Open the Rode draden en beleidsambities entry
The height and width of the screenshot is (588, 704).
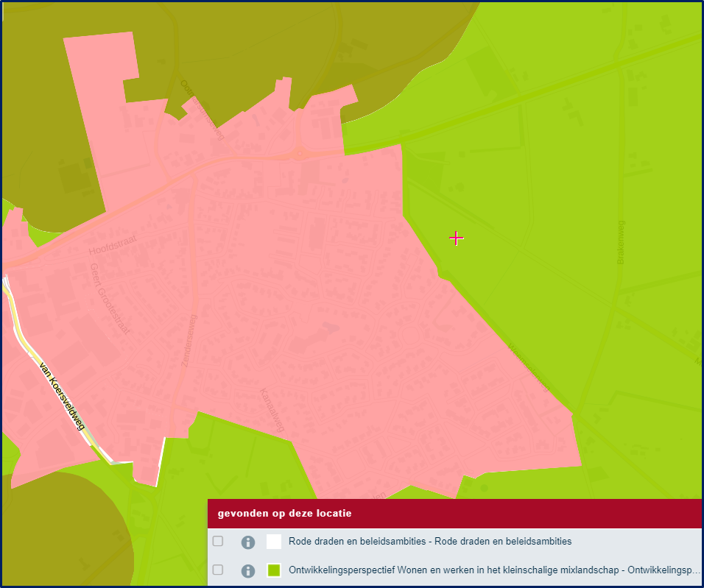(x=430, y=542)
